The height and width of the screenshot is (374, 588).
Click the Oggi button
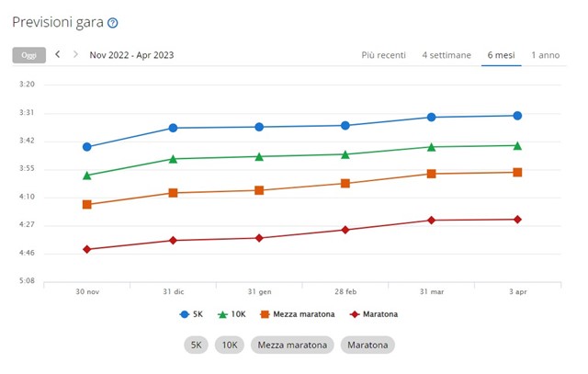coord(28,55)
